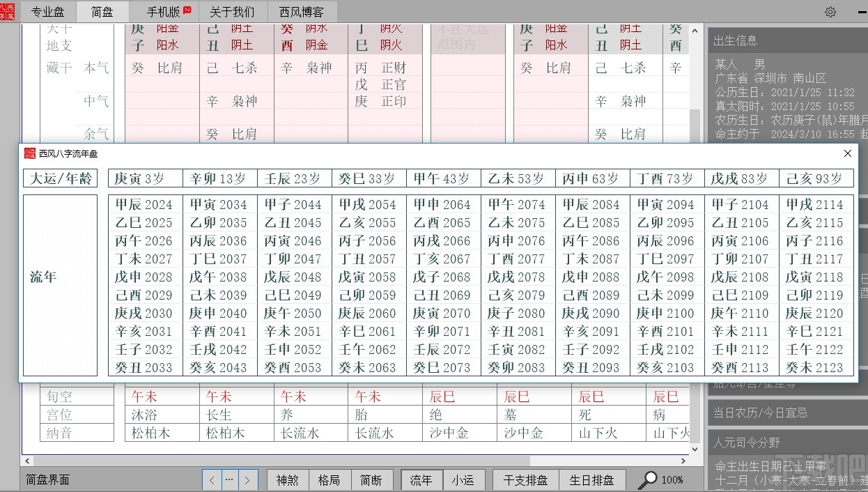Toggle the 小运 view button
The height and width of the screenshot is (492, 868).
pos(464,479)
